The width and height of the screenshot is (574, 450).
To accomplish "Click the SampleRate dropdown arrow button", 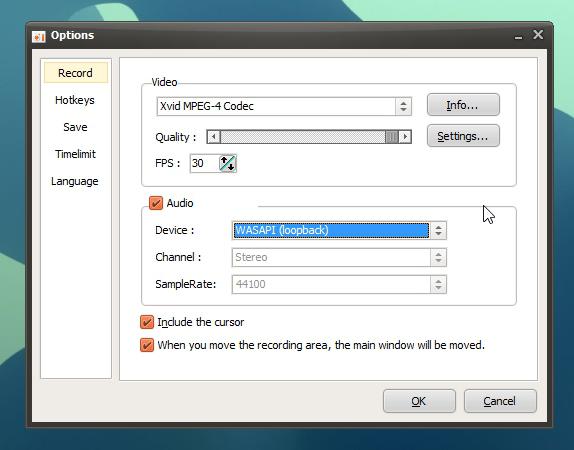I will (438, 284).
